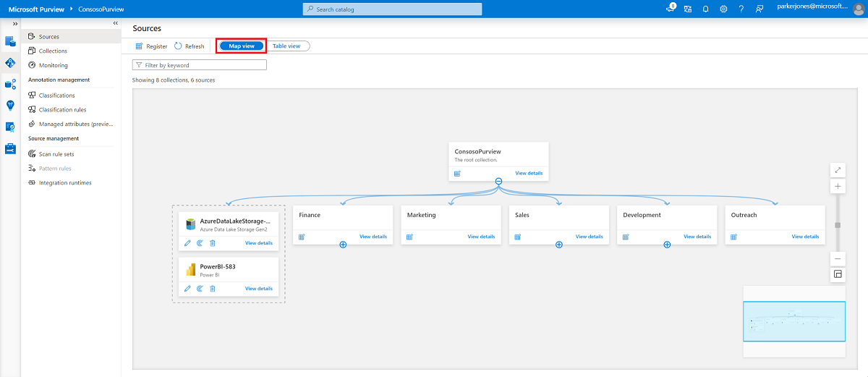
Task: Click fit-to-screen expand arrows button
Action: [838, 169]
